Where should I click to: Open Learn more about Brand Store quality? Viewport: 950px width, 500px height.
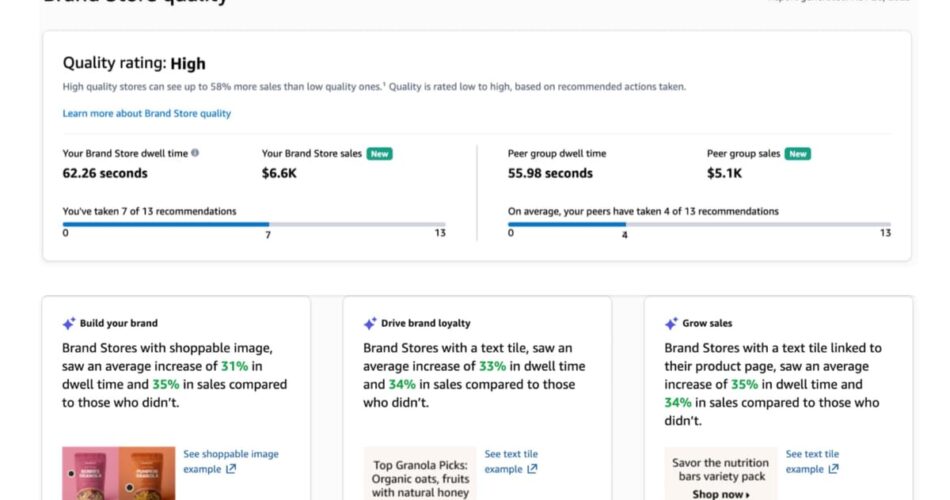tap(146, 114)
